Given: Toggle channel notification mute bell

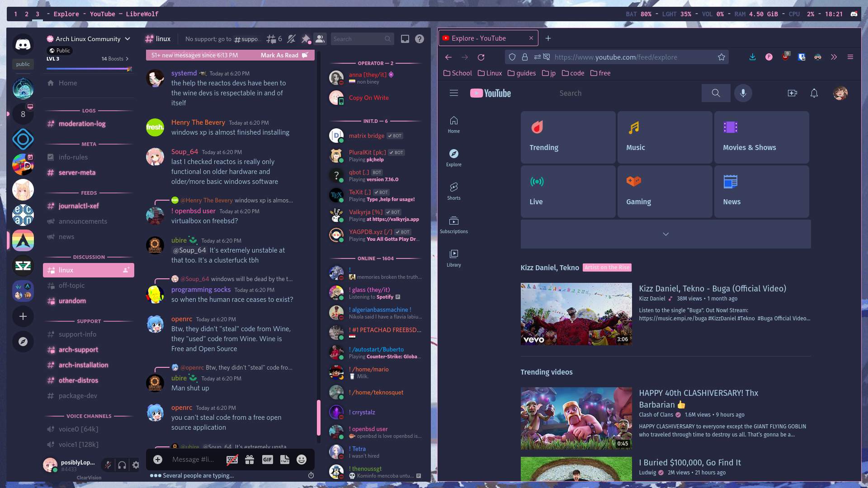Looking at the screenshot, I should (x=291, y=39).
